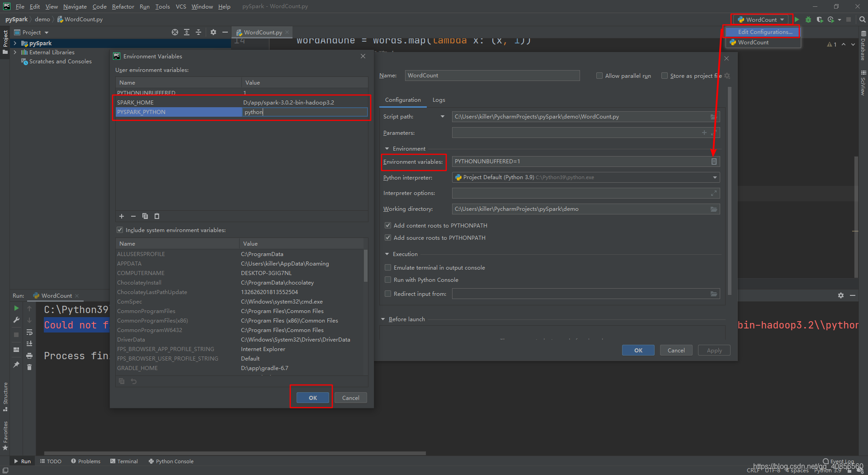The height and width of the screenshot is (475, 868).
Task: Browse for script path folder icon
Action: (713, 117)
